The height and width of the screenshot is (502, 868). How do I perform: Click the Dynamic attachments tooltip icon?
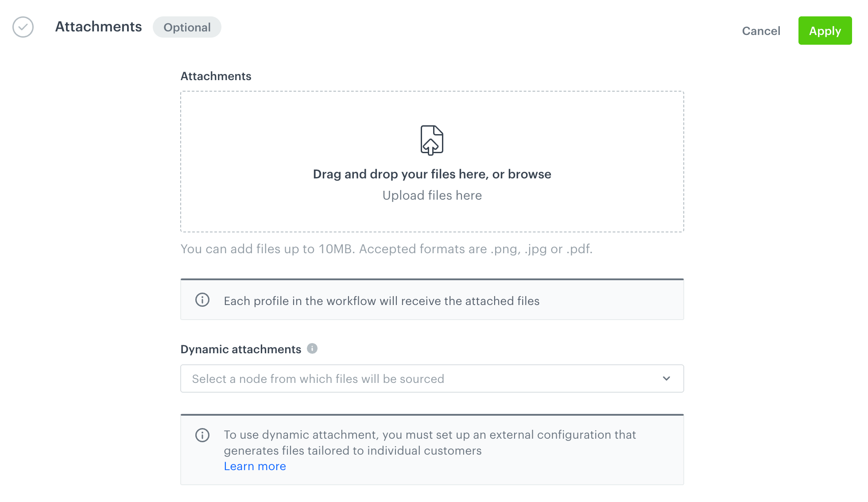click(312, 348)
